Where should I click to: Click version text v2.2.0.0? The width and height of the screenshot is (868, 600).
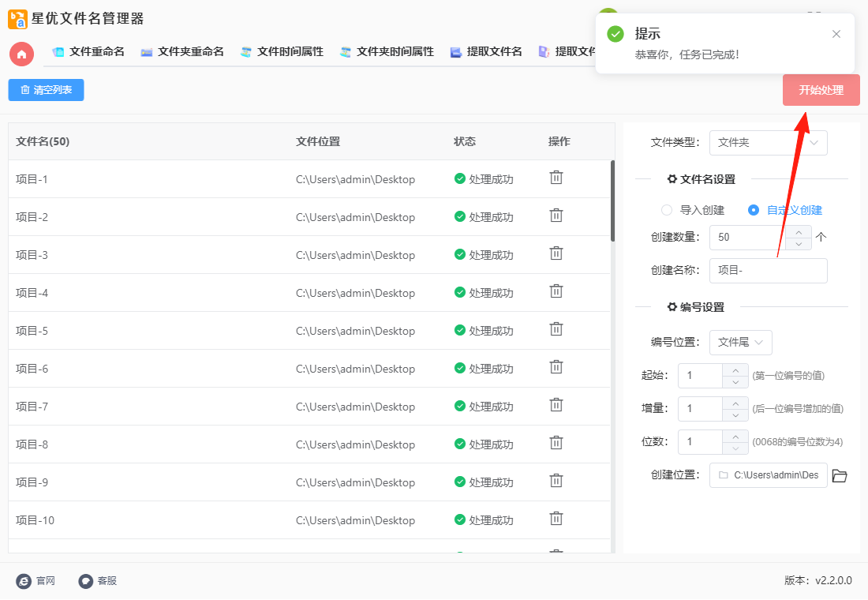(x=834, y=580)
